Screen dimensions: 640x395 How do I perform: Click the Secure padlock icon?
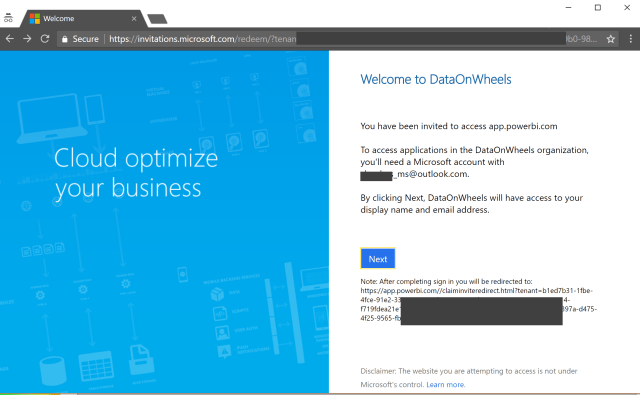coord(64,39)
